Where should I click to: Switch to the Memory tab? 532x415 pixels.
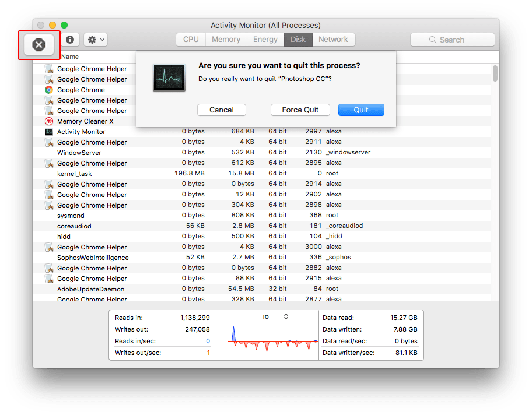[226, 40]
